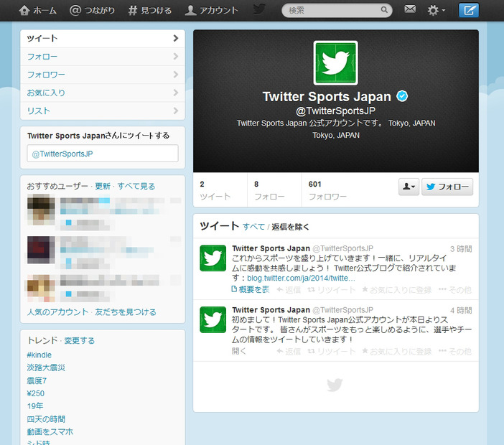This screenshot has width=504, height=445.
Task: Open リスト in sidebar menu
Action: click(x=103, y=111)
